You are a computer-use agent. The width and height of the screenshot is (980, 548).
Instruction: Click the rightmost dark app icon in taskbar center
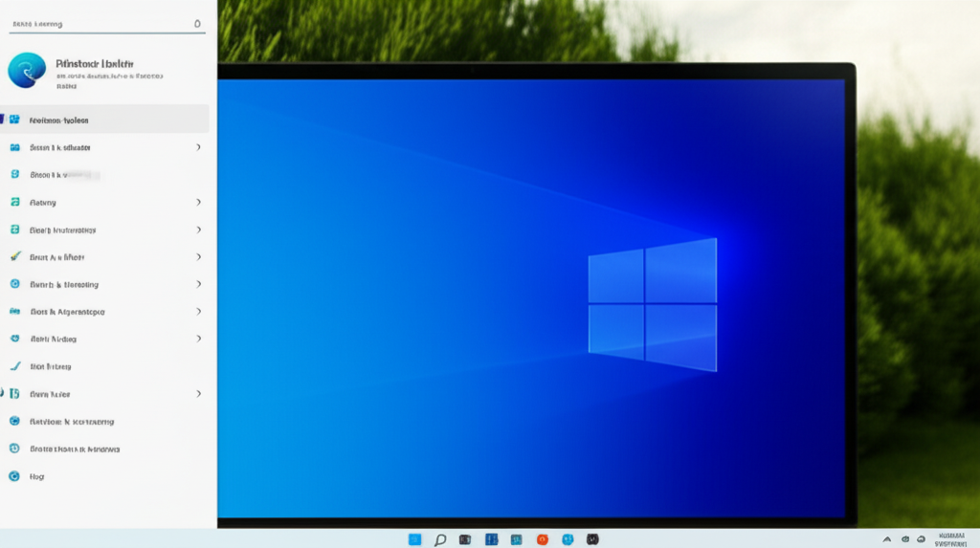(x=592, y=539)
